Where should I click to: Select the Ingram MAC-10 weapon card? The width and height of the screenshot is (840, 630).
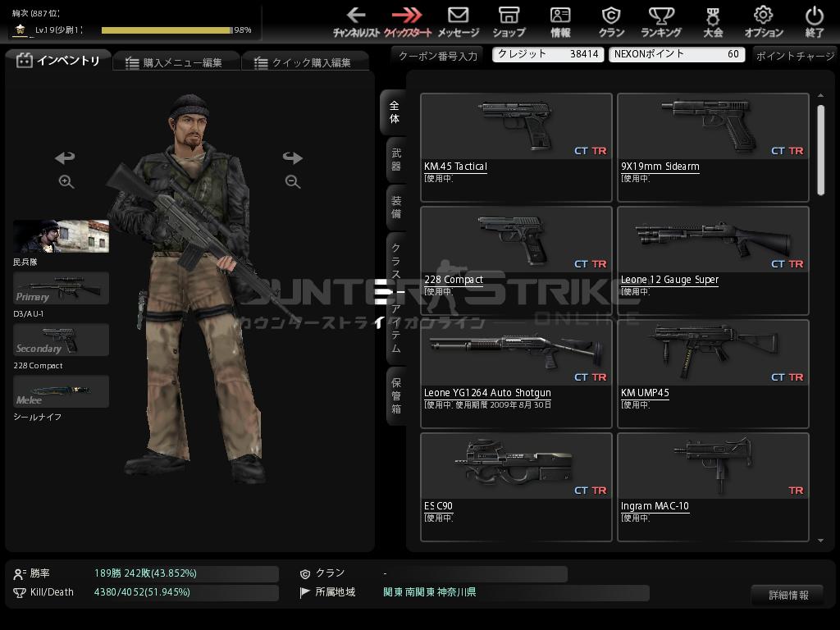click(x=713, y=487)
